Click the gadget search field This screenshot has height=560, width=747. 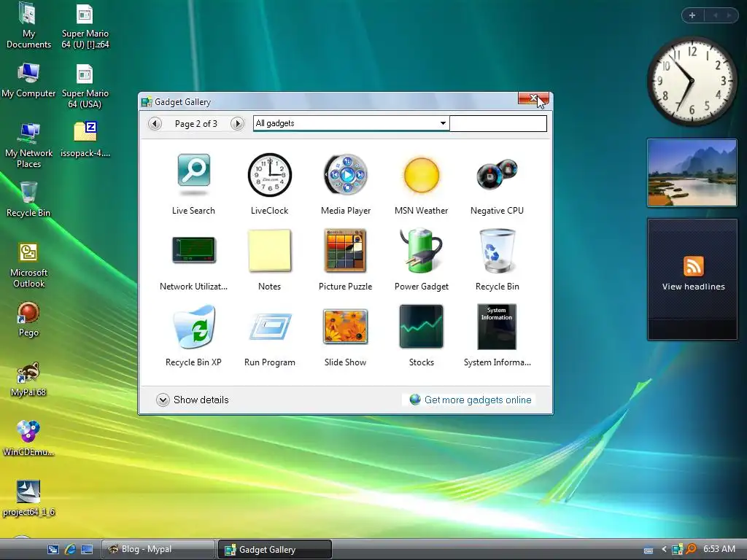498,123
